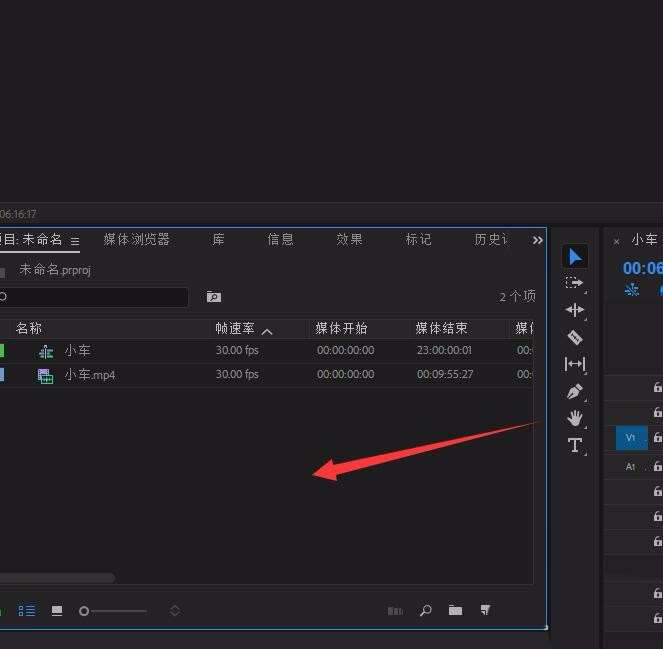Viewport: 663px width, 649px height.
Task: Click the project search input field
Action: coord(94,297)
